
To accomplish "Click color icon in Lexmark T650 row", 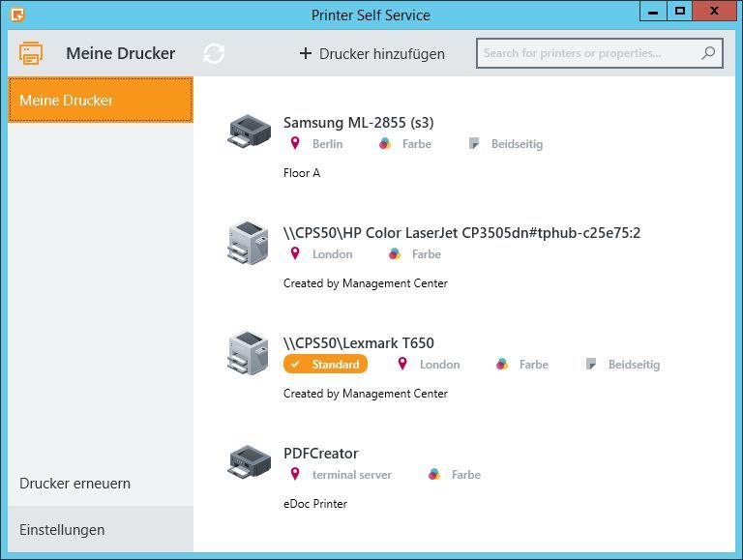I will pyautogui.click(x=502, y=365).
